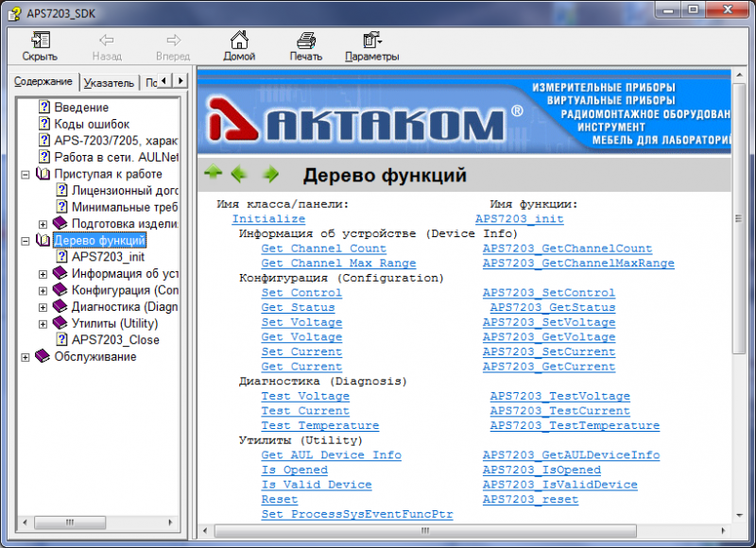Click the contents tree scroll-right arrow
This screenshot has height=548, width=756.
170,522
